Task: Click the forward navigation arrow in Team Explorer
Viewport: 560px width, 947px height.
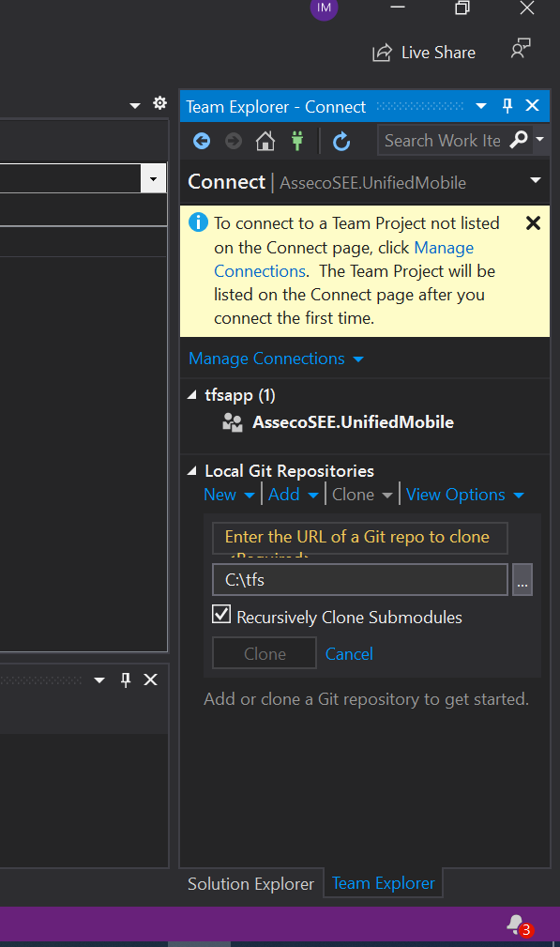Action: pyautogui.click(x=234, y=142)
